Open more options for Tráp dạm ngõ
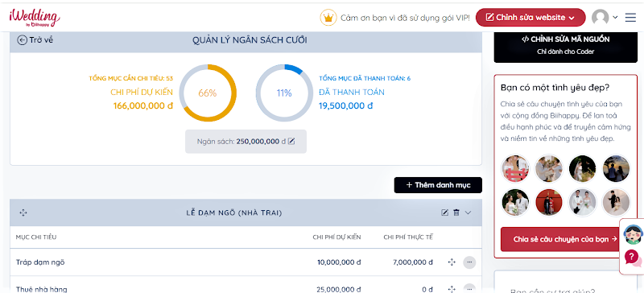The width and height of the screenshot is (644, 293). (469, 262)
